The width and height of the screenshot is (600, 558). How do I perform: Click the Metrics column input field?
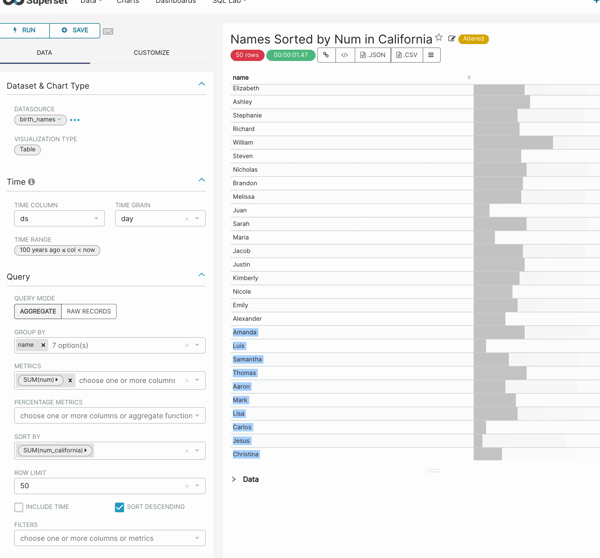(127, 380)
